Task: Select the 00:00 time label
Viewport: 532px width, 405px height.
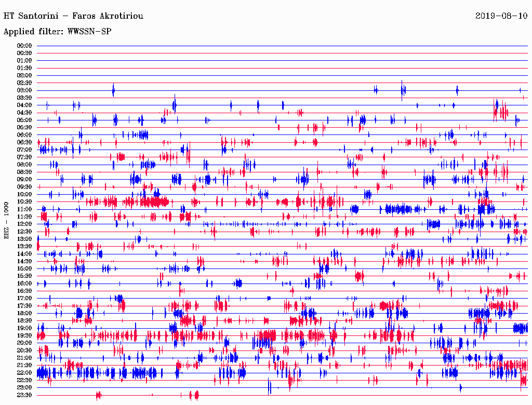Action: pyautogui.click(x=24, y=46)
